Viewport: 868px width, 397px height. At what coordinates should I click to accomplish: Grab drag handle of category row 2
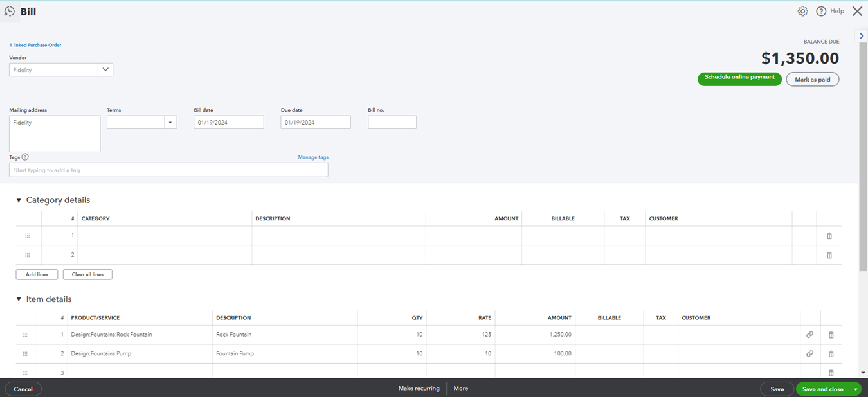[x=27, y=255]
